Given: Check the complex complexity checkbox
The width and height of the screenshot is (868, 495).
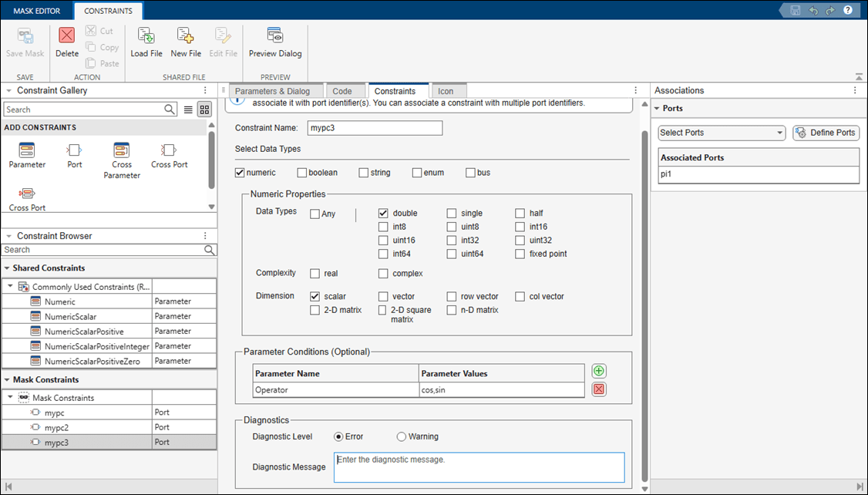Looking at the screenshot, I should tap(384, 273).
